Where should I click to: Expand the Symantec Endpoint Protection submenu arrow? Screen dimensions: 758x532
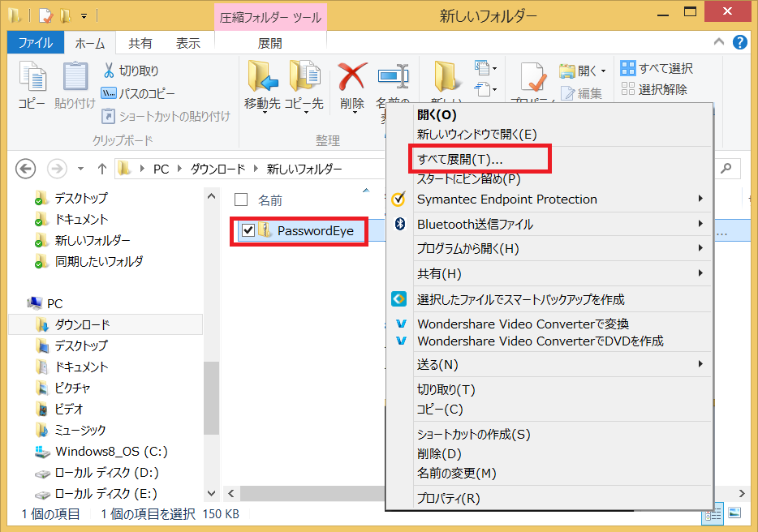click(x=700, y=199)
